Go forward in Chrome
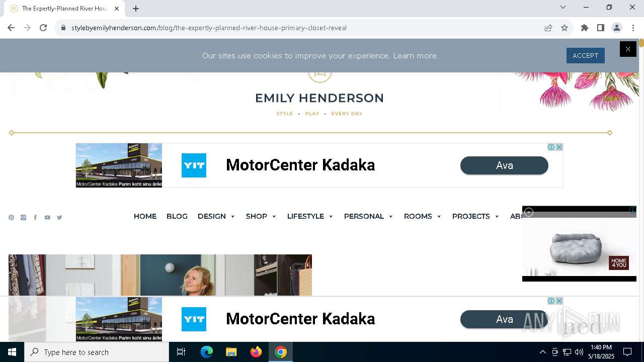644x362 pixels. pos(27,28)
